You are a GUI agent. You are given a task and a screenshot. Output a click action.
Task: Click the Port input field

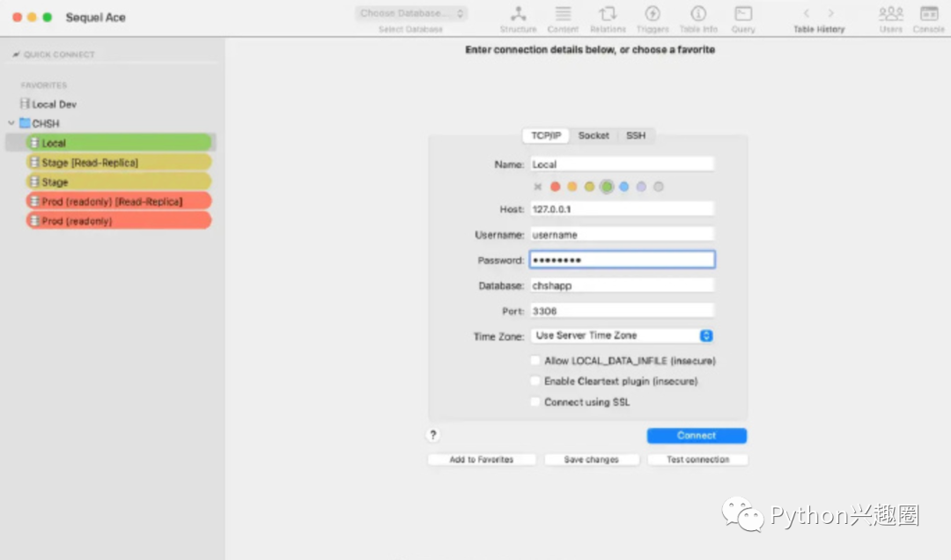[x=623, y=311]
